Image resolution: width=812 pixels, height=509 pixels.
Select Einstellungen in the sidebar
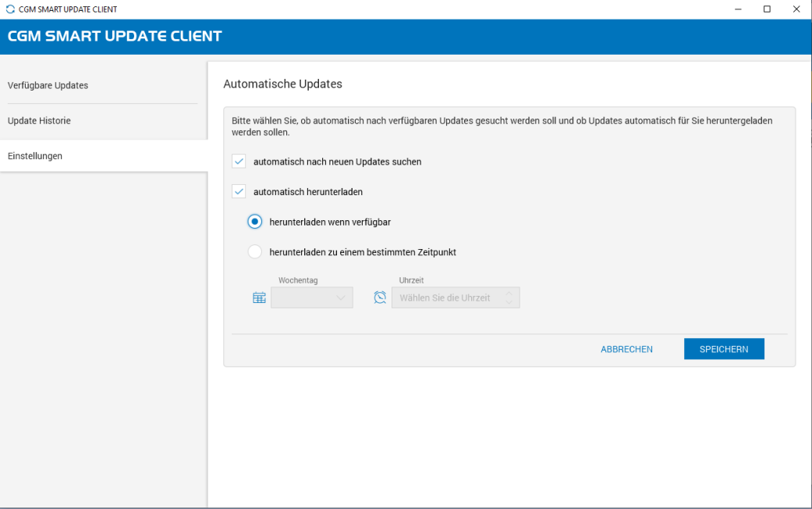(35, 155)
